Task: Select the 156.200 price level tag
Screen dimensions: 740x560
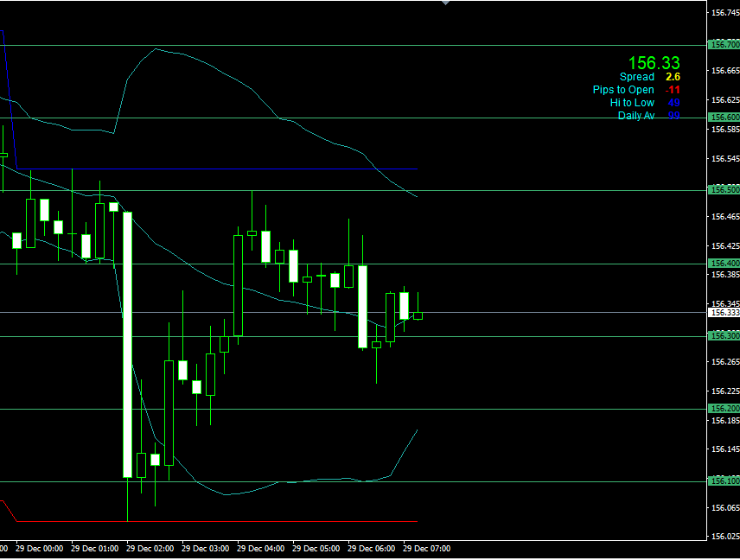Action: point(724,409)
